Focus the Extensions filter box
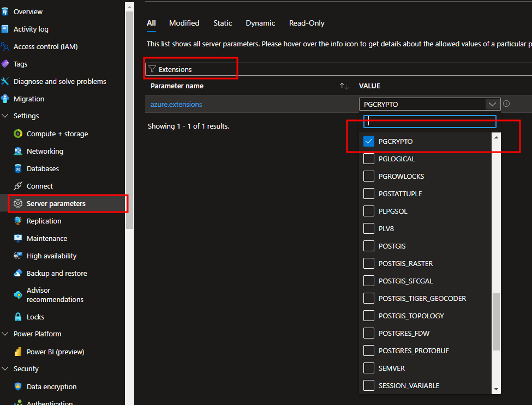The image size is (532, 405). [x=338, y=69]
